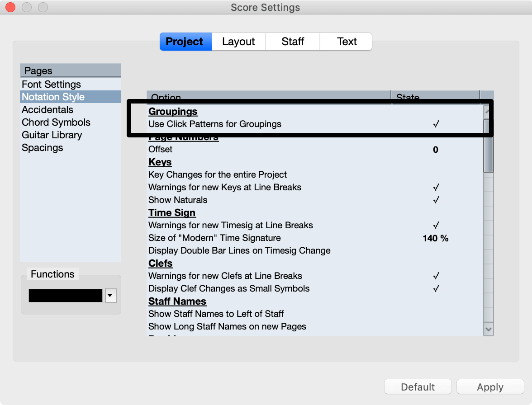532x405 pixels.
Task: Toggle Use Click Patterns for Groupings checkmark
Action: tap(436, 124)
